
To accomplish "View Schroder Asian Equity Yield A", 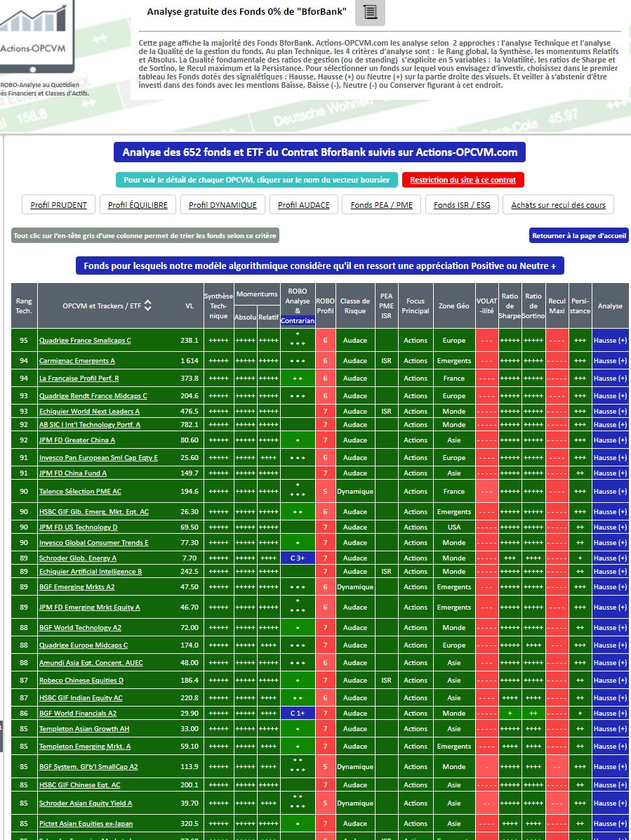I will (86, 803).
